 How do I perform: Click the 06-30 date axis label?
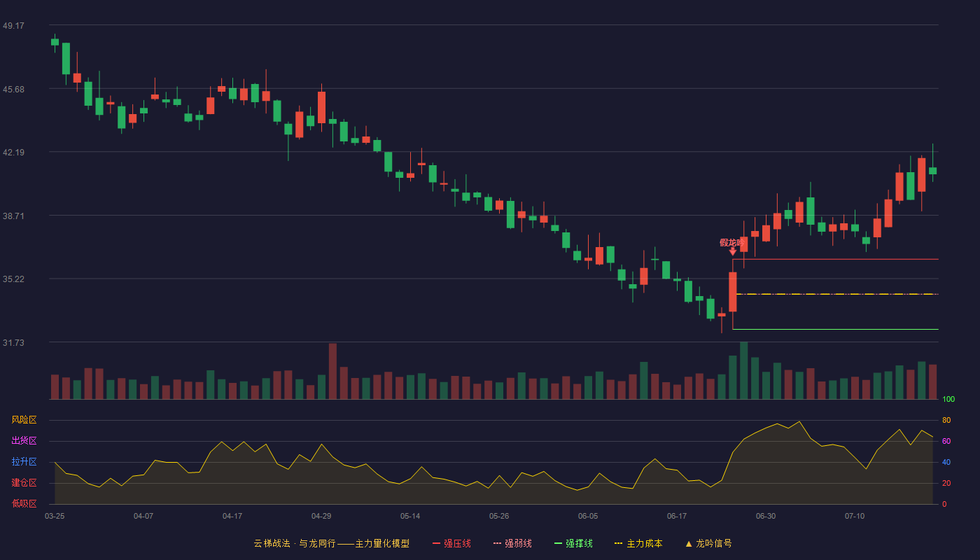pos(766,516)
